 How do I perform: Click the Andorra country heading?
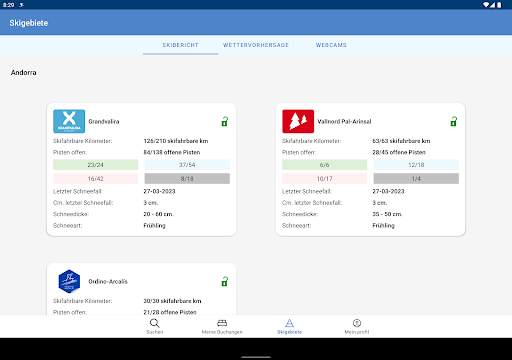(23, 72)
